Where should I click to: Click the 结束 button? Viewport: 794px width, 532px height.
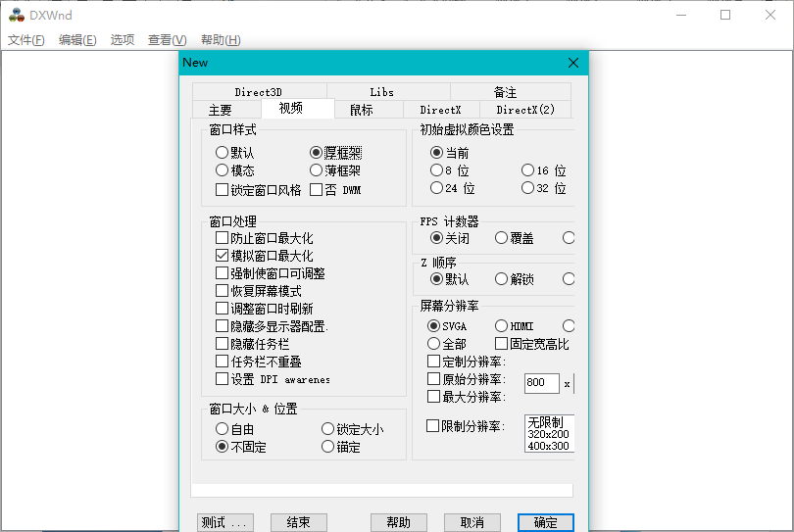click(x=299, y=522)
